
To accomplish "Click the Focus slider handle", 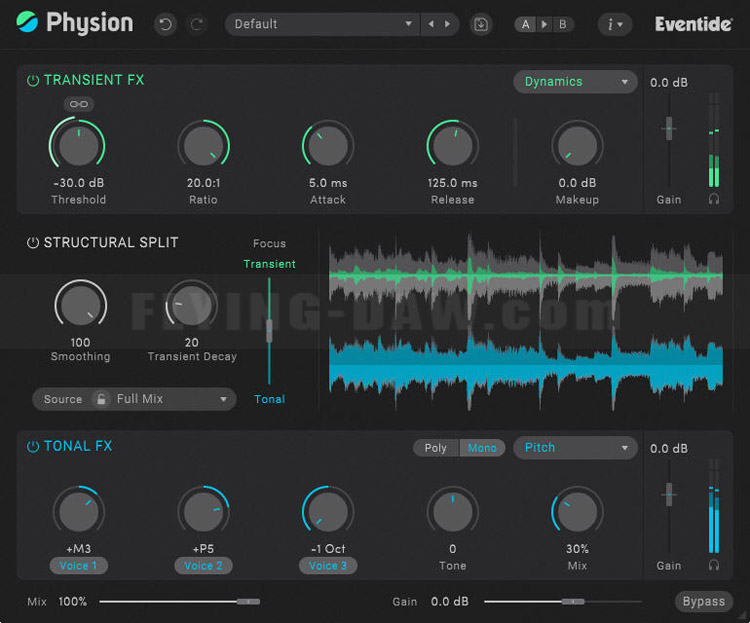I will 269,331.
